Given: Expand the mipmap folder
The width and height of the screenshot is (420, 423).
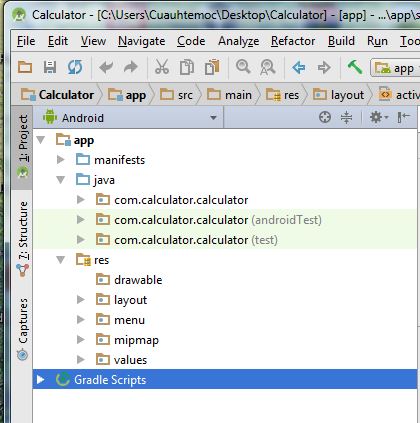Looking at the screenshot, I should (81, 340).
